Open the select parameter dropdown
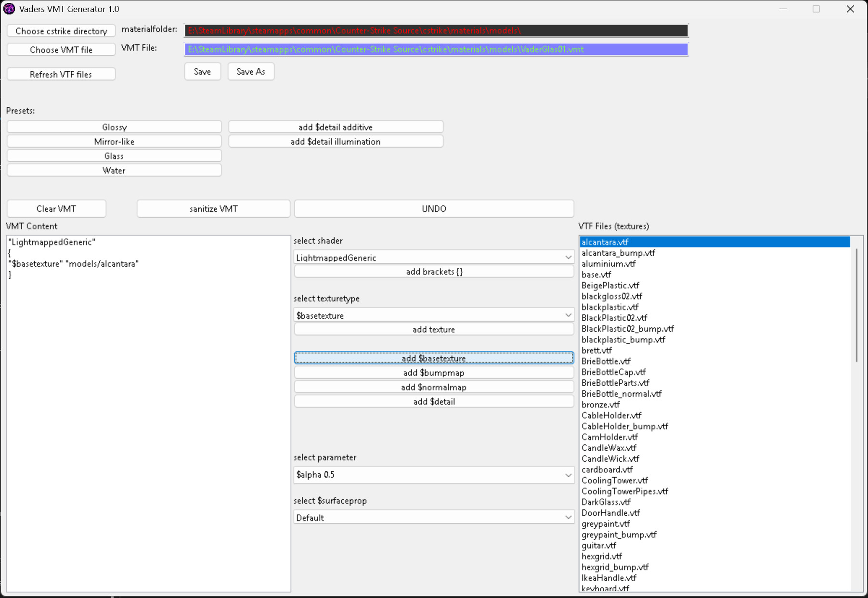Viewport: 868px width, 598px height. point(434,475)
